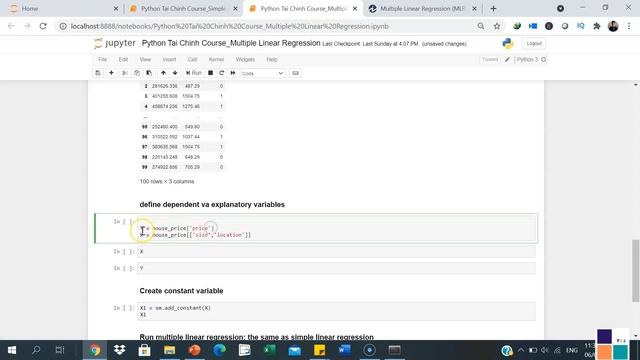Interrupt the kernel with the stop icon
The image size is (640, 360).
[x=210, y=73]
